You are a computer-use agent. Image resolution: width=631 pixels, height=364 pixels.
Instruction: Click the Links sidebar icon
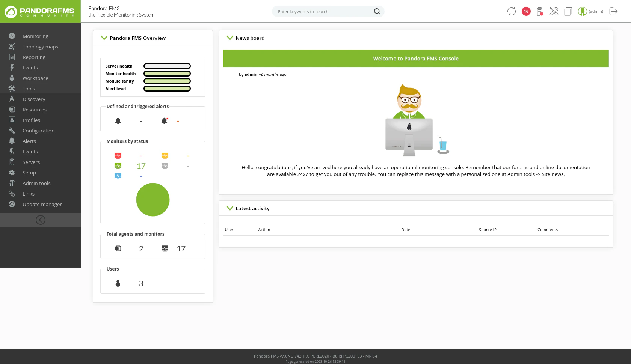coord(12,194)
